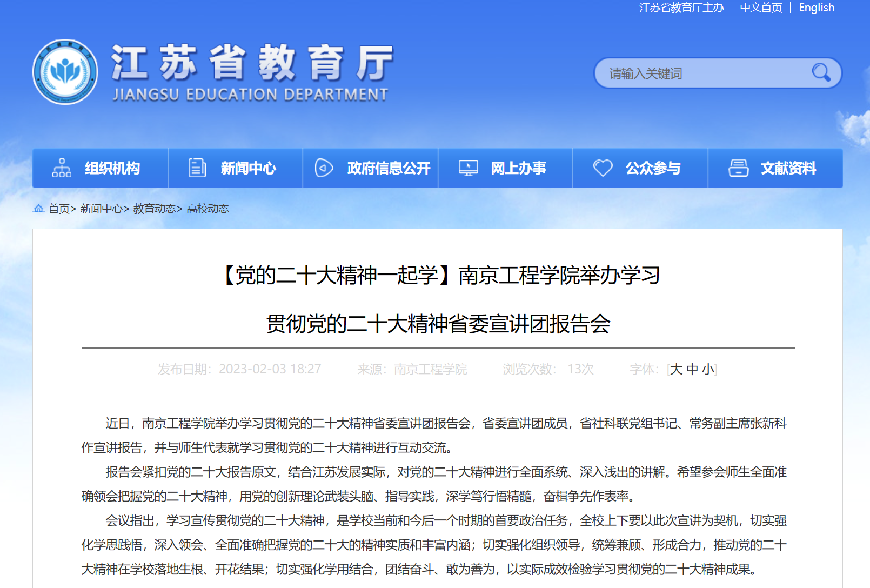
Task: Click the magnifier search icon
Action: [x=821, y=72]
